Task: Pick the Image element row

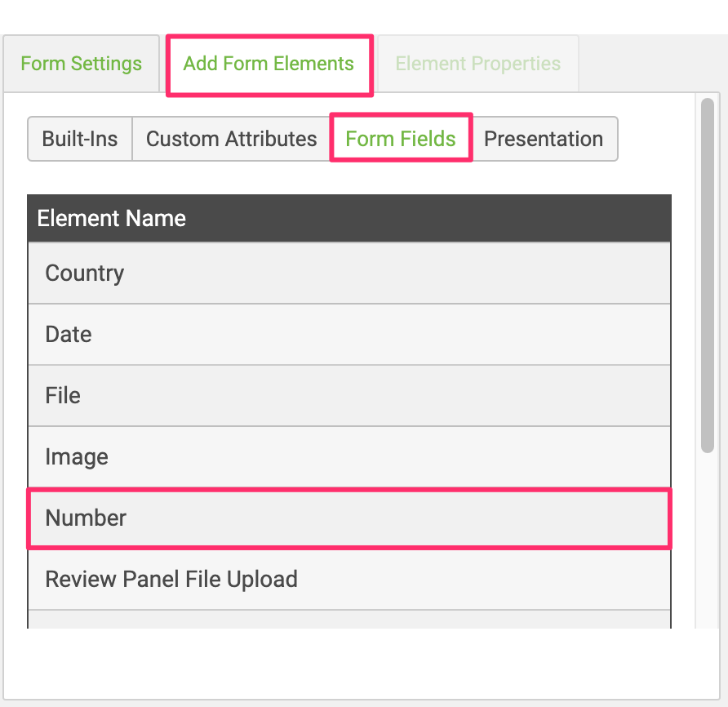Action: click(349, 457)
